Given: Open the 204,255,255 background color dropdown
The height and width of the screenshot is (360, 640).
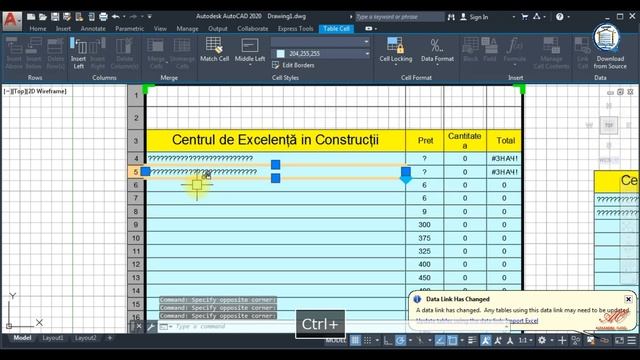Looking at the screenshot, I should point(367,53).
